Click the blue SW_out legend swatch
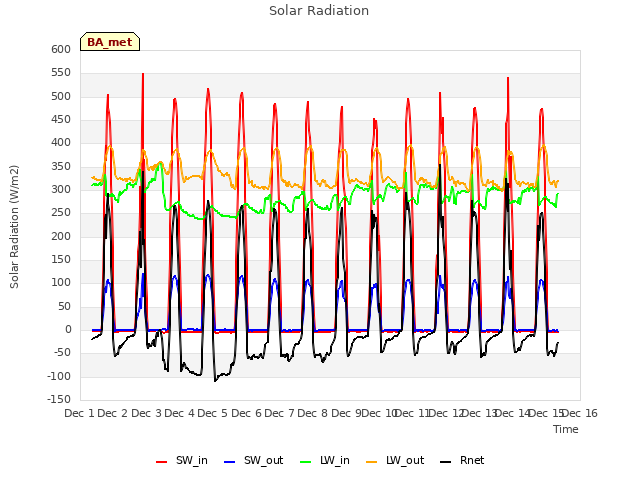Viewport: 640px width, 480px height. click(x=230, y=462)
